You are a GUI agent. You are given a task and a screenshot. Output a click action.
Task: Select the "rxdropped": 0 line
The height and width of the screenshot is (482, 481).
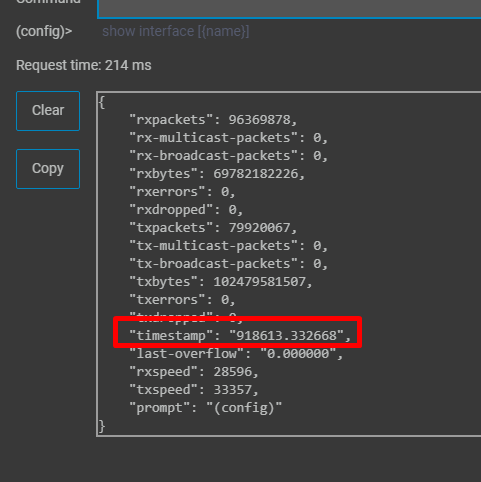(186, 210)
